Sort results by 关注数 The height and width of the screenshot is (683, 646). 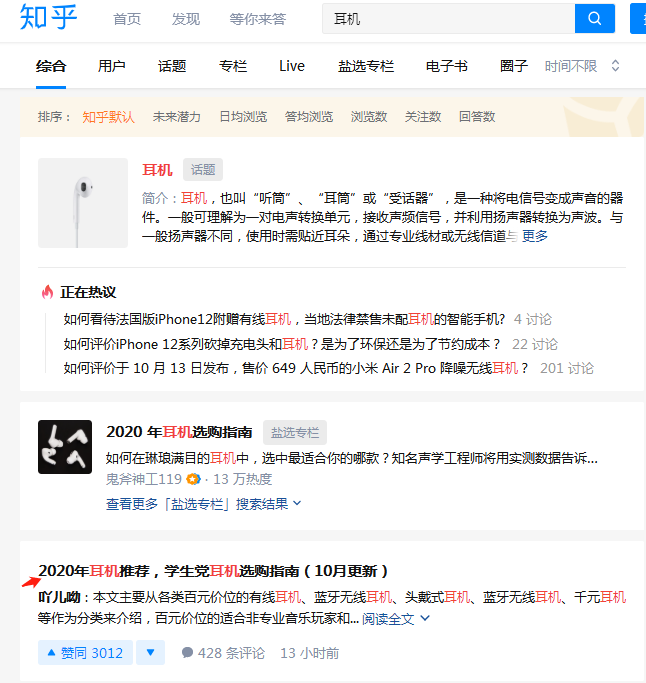click(x=423, y=117)
